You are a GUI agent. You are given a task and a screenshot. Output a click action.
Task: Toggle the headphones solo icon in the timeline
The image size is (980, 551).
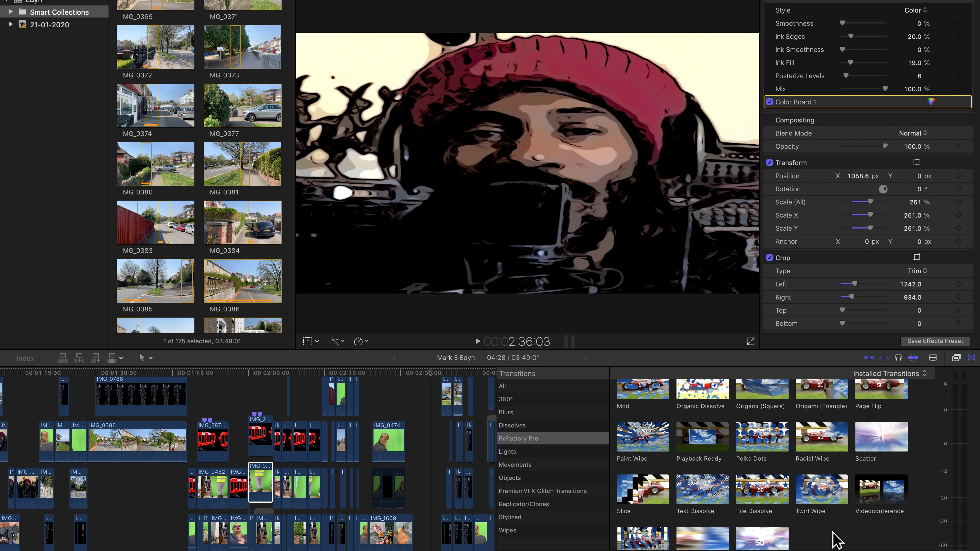tap(898, 357)
